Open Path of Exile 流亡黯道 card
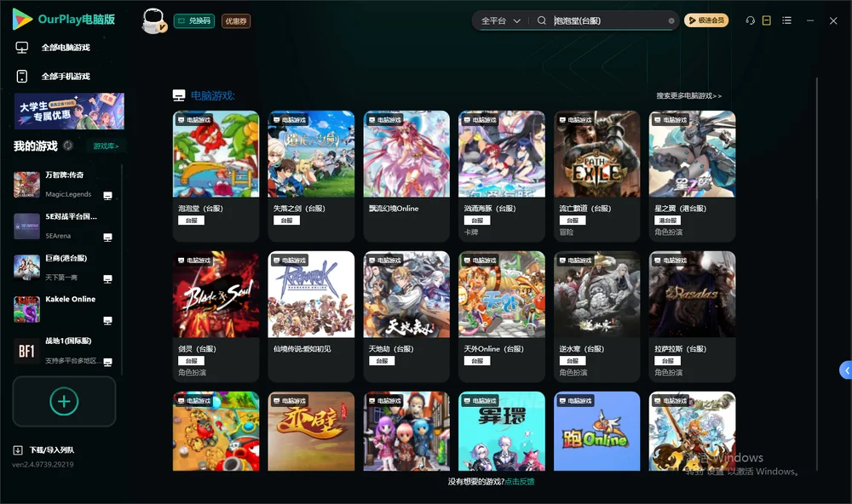This screenshot has width=852, height=504. point(596,176)
